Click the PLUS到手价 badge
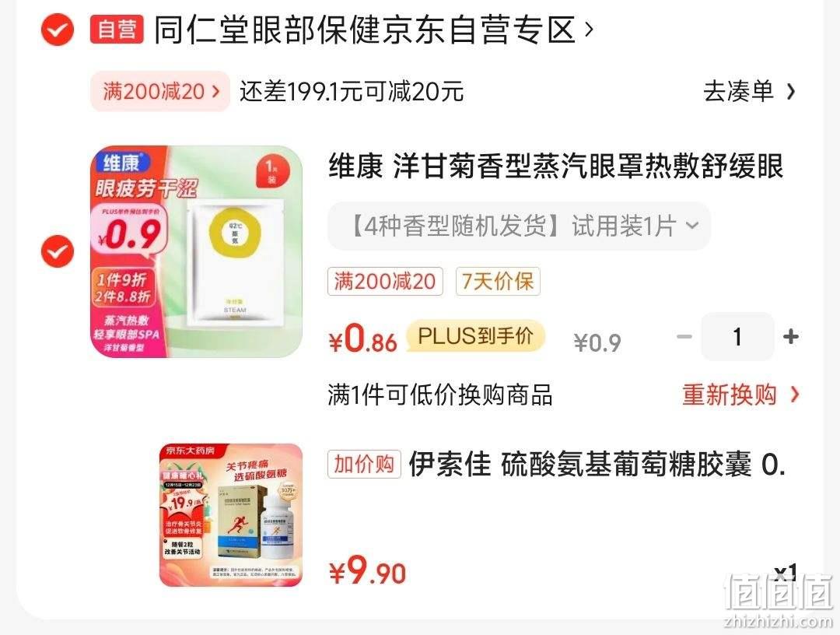Image resolution: width=840 pixels, height=635 pixels. coord(476,336)
